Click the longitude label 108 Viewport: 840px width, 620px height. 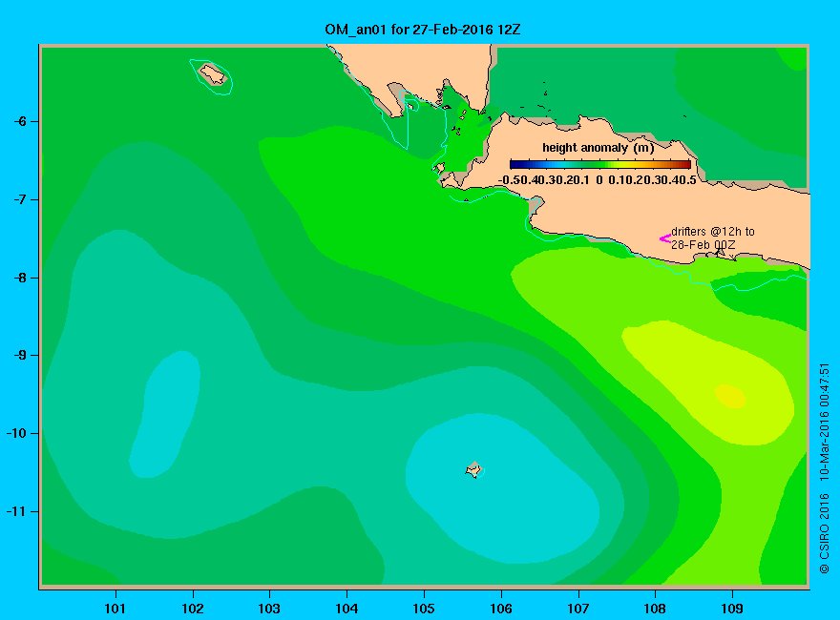[655, 609]
